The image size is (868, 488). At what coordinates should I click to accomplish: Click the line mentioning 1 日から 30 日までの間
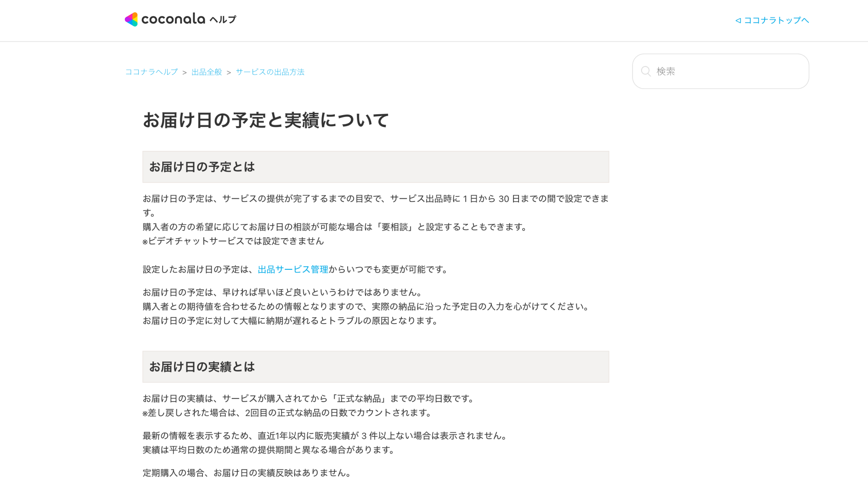pos(376,206)
